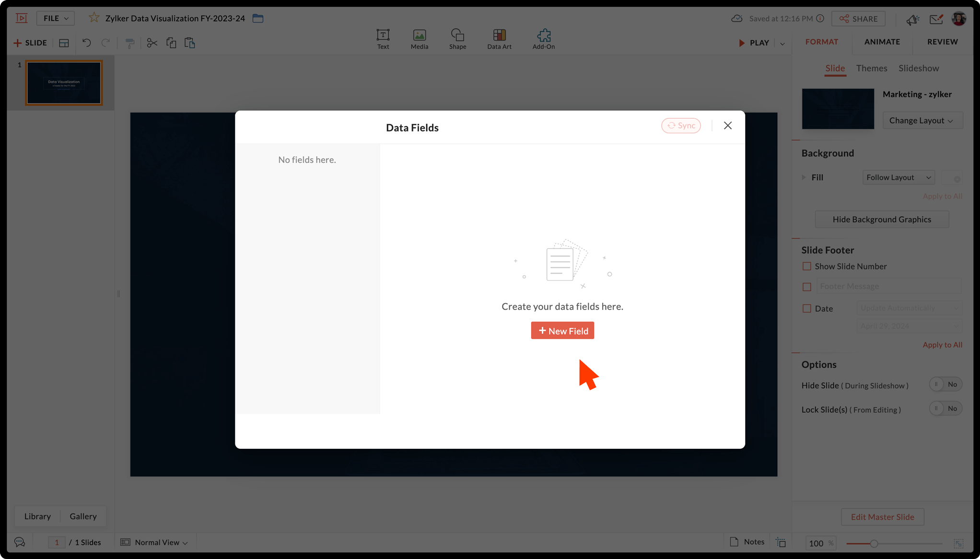Open the Media insert icon

tap(419, 38)
